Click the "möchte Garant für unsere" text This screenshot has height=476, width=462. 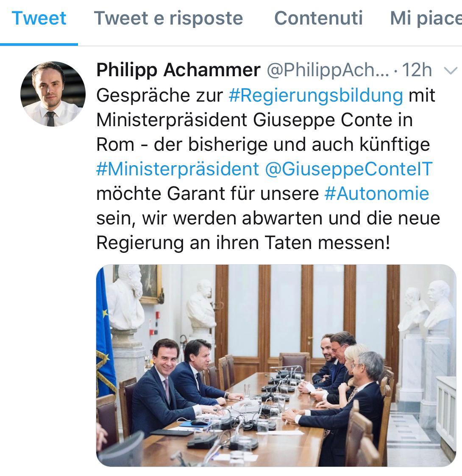[207, 194]
